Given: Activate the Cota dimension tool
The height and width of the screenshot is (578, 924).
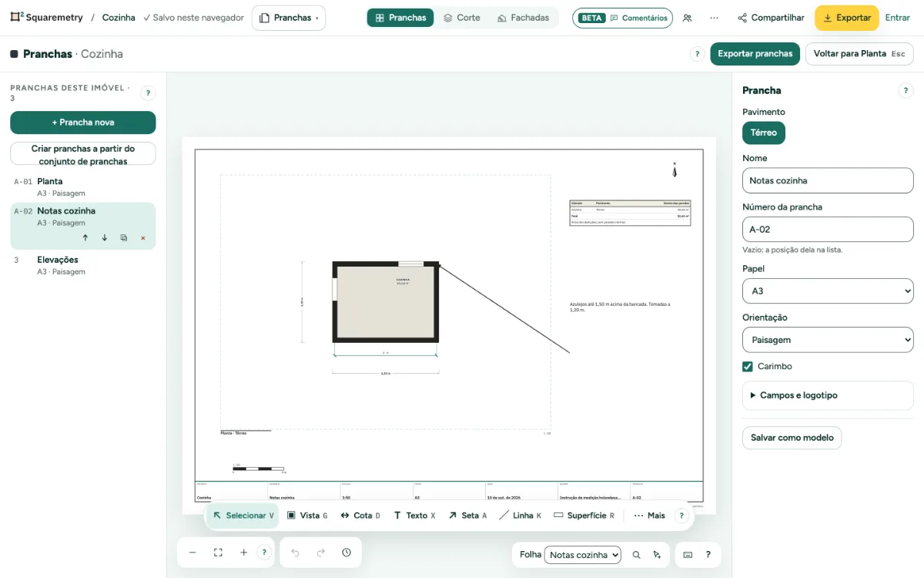Looking at the screenshot, I should 360,516.
